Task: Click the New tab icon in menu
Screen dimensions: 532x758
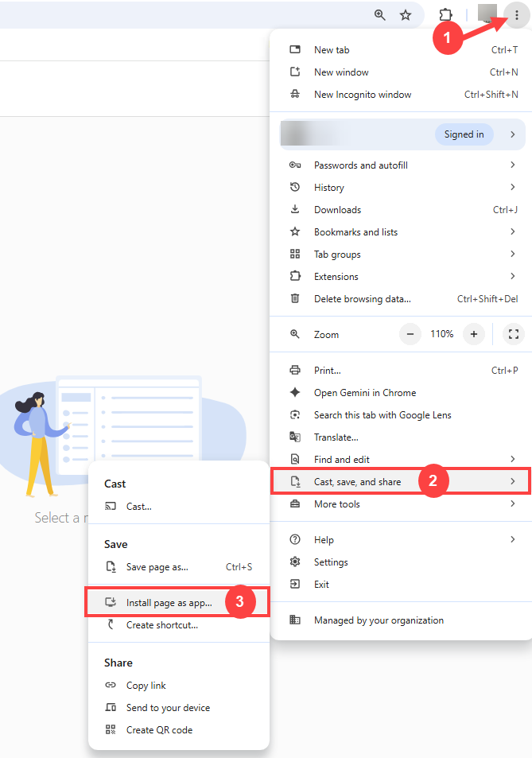Action: click(295, 49)
